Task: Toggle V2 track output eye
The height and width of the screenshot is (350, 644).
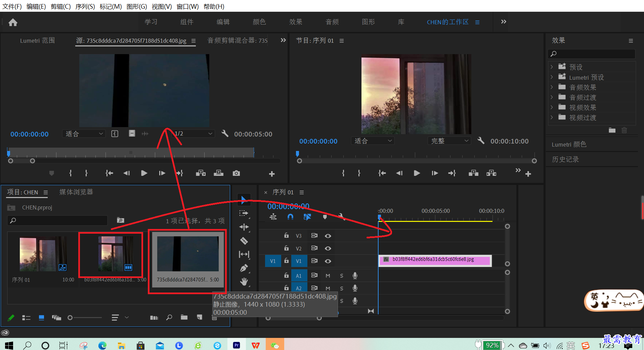Action: tap(328, 248)
